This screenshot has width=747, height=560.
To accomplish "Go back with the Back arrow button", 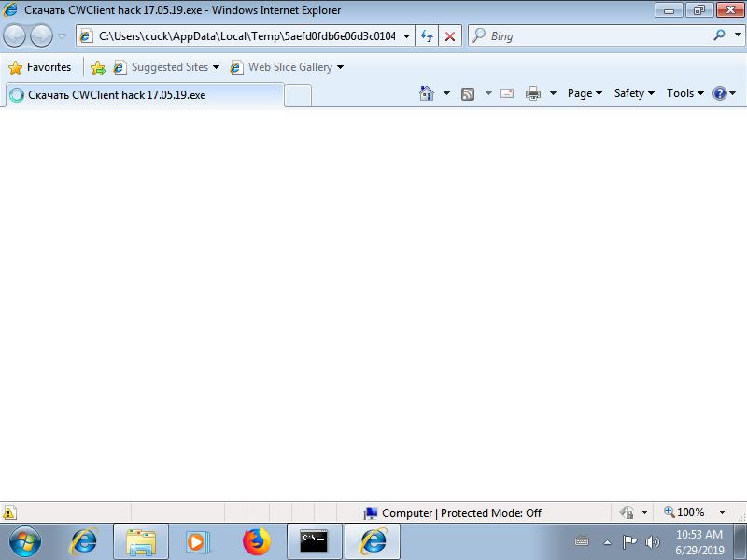I will (x=14, y=36).
